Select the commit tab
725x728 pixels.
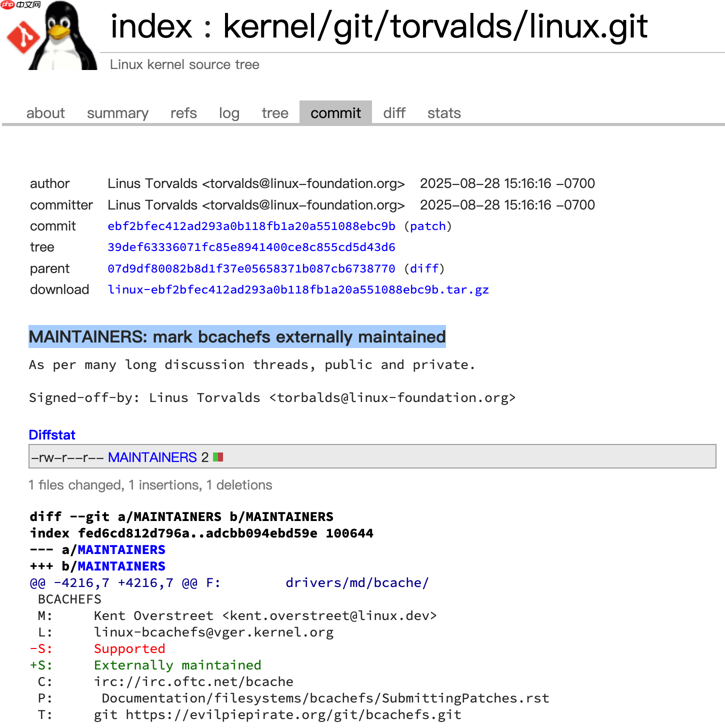(335, 113)
